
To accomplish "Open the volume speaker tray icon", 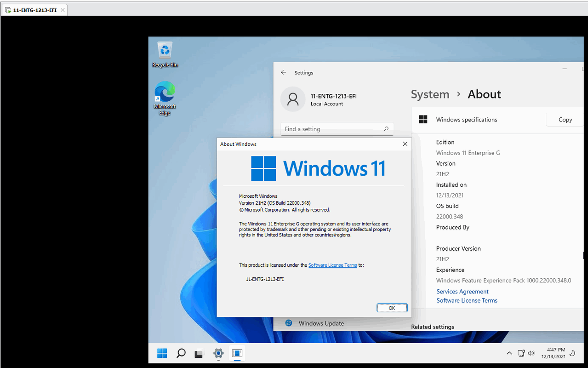I will [x=531, y=353].
